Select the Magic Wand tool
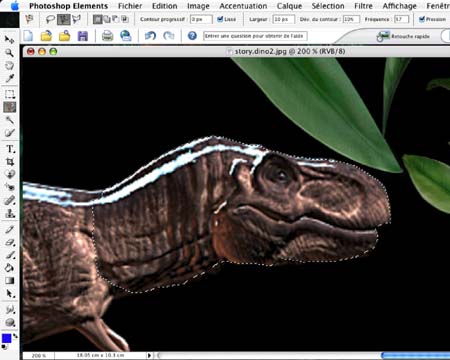Viewport: 450px width, 360px height. pyautogui.click(x=10, y=120)
